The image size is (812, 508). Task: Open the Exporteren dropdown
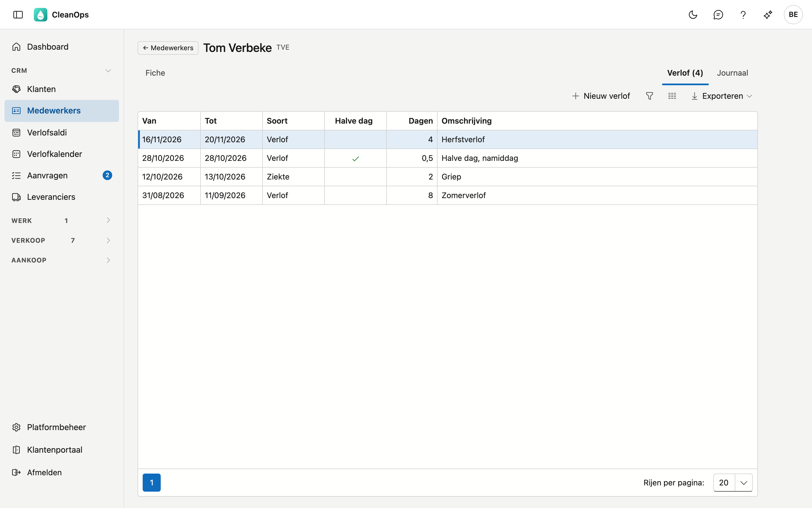click(x=722, y=96)
